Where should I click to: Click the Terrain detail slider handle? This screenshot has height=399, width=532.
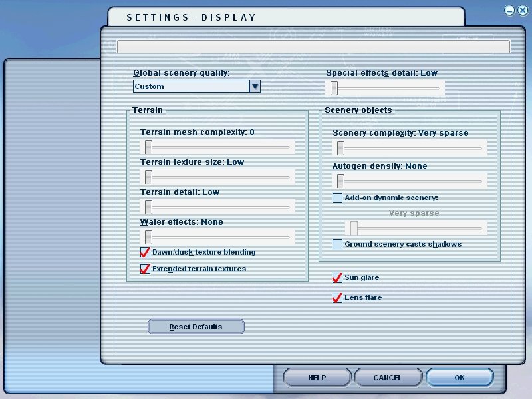pos(149,207)
